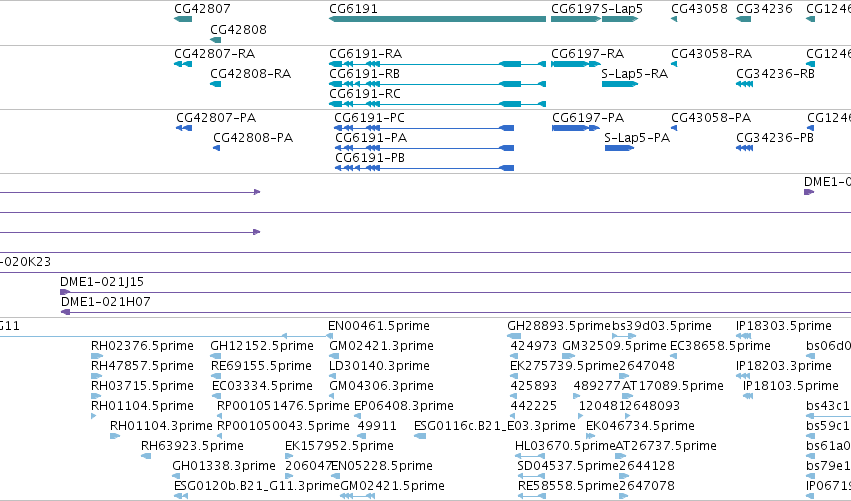
Task: Select the S-Lap5-RA transcript label
Action: tap(634, 73)
